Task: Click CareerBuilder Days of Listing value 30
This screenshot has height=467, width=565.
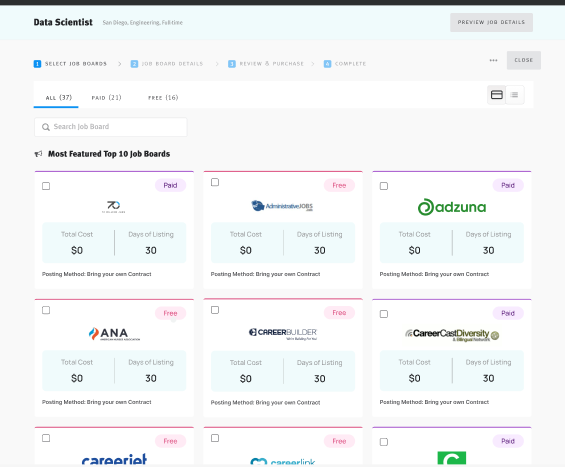Action: (320, 379)
